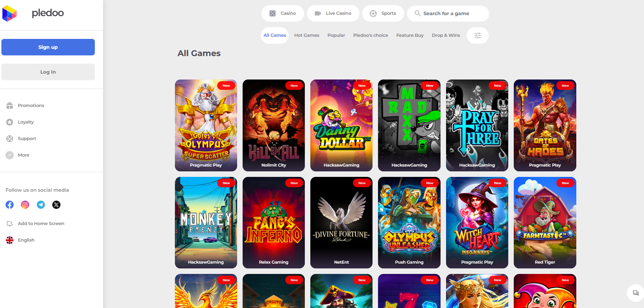Click the pledoo logo
The height and width of the screenshot is (308, 644).
click(x=33, y=13)
